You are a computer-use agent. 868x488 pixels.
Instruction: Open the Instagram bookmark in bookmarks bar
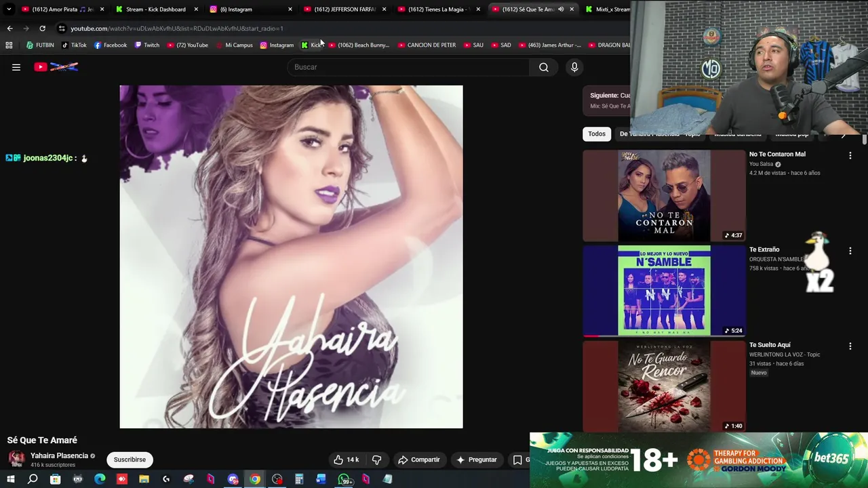pos(277,45)
